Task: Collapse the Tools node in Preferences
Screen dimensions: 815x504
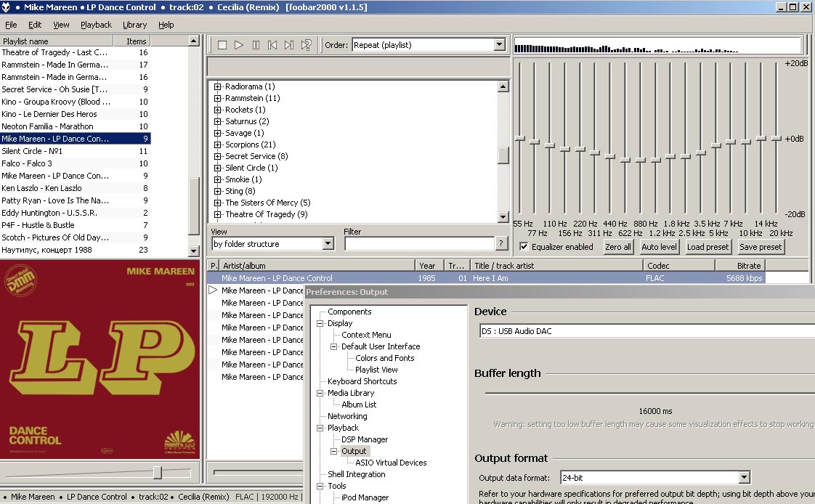Action: click(320, 487)
